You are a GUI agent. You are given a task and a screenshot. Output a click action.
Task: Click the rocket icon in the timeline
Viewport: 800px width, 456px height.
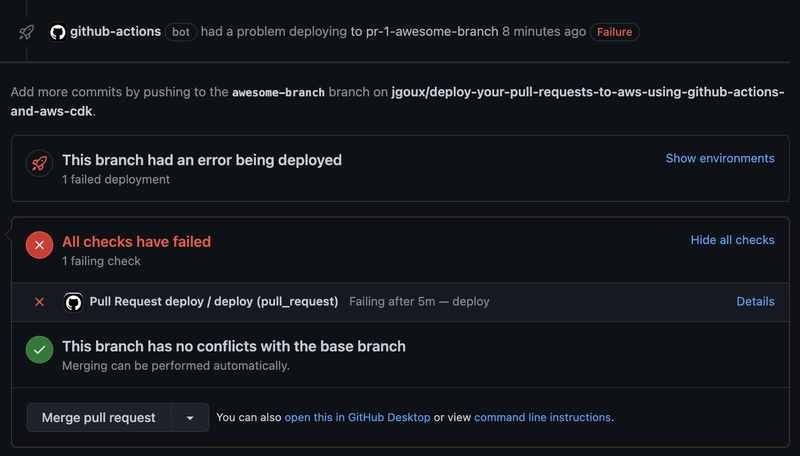click(x=27, y=32)
